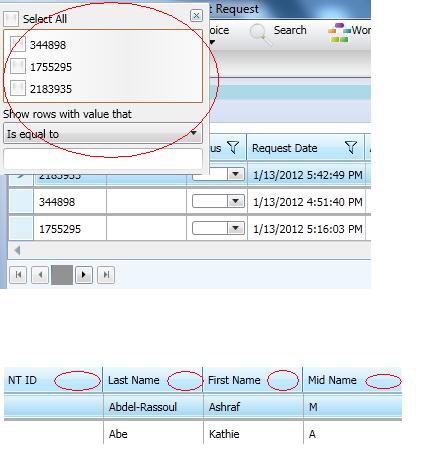Viewport: 422px width, 455px height.
Task: Click the Search toolbar label
Action: (290, 30)
